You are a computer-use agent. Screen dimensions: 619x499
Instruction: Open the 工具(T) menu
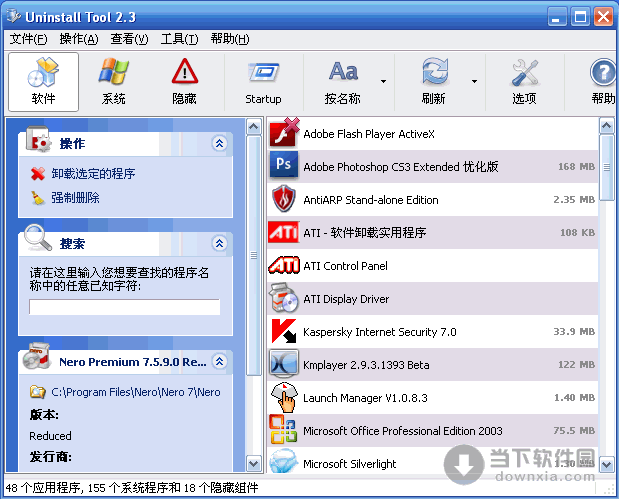coord(179,39)
